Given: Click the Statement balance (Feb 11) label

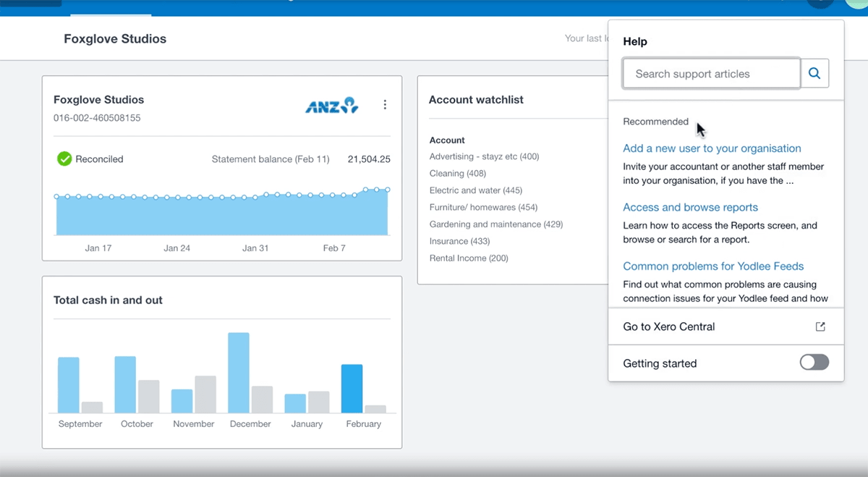Looking at the screenshot, I should pos(271,159).
